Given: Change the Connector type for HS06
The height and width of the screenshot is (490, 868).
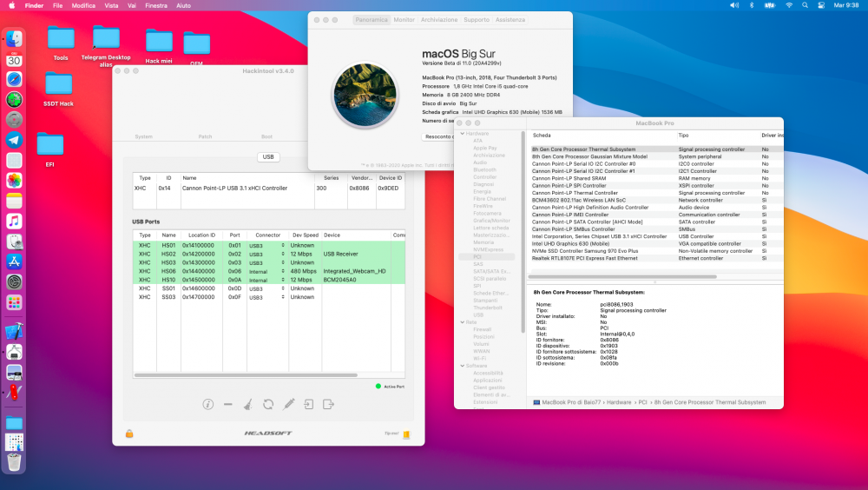Looking at the screenshot, I should pyautogui.click(x=266, y=271).
